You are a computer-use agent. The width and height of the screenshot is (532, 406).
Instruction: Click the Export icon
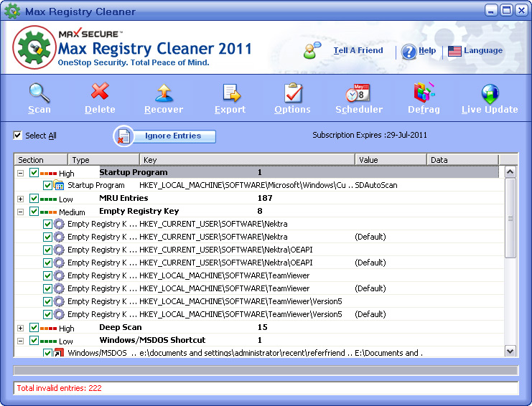coord(232,93)
